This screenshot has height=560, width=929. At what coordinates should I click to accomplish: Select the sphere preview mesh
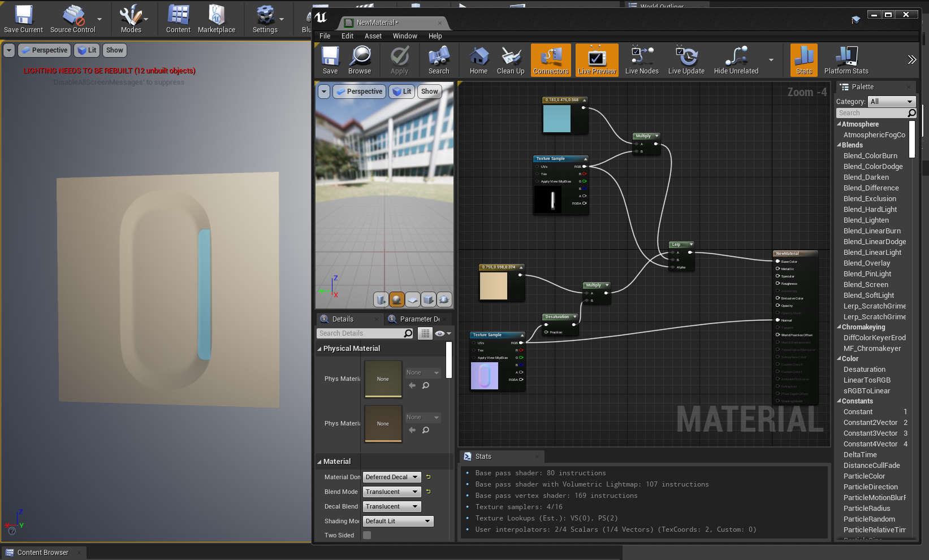coord(397,299)
